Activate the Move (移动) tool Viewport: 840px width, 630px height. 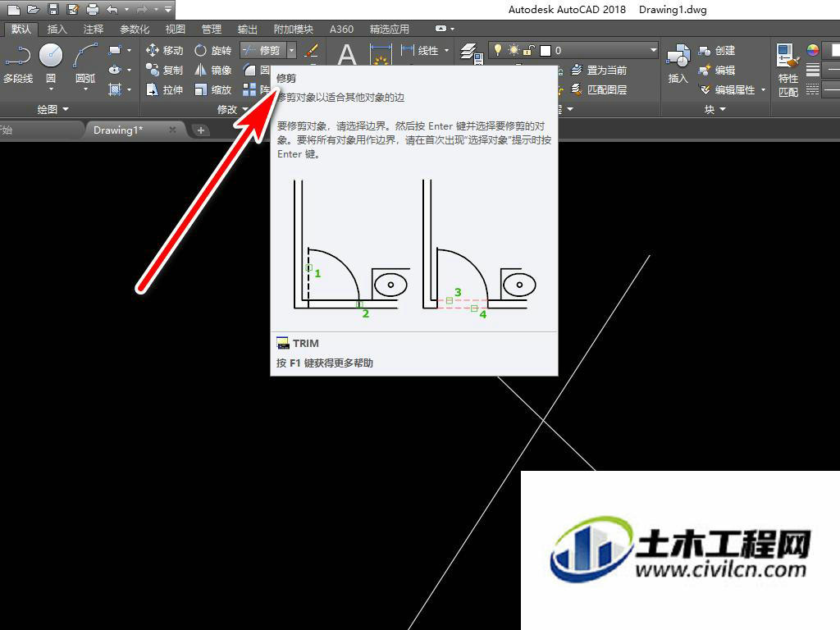tap(164, 50)
